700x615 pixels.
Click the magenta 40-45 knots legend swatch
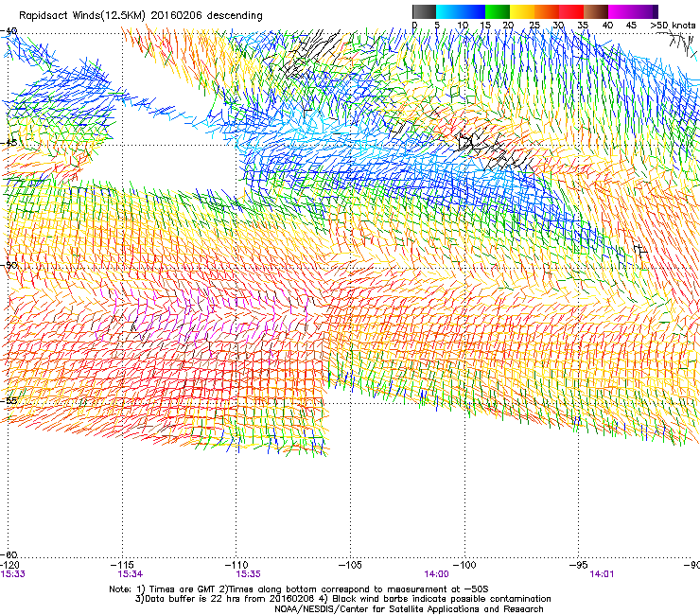pos(621,11)
